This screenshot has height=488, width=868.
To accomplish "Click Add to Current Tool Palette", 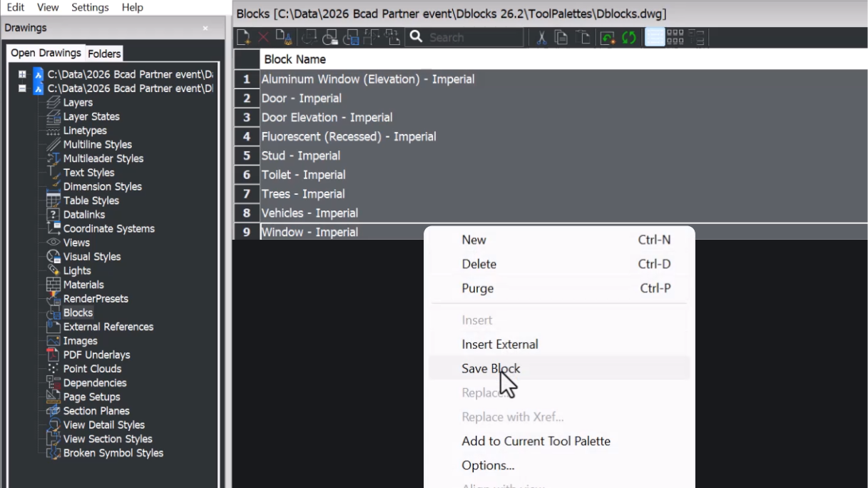I will pyautogui.click(x=536, y=441).
